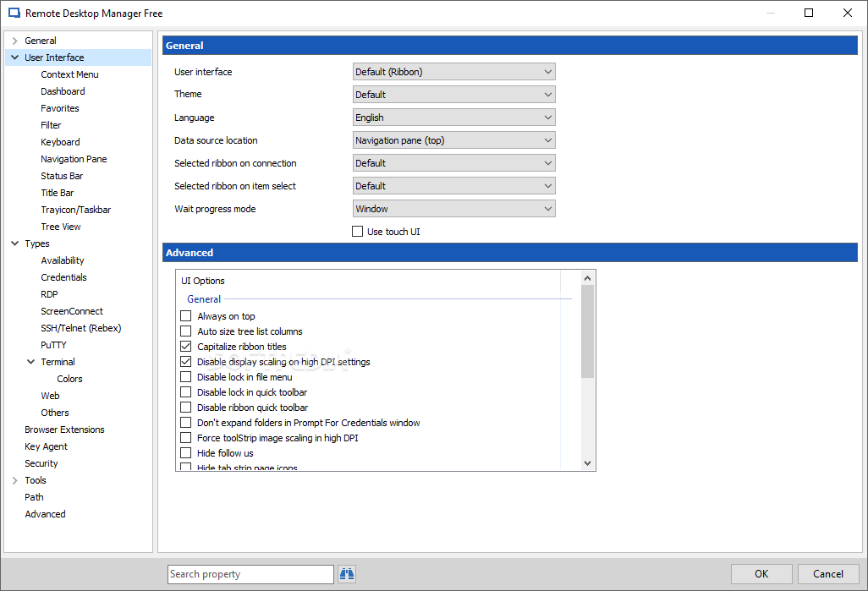Image resolution: width=868 pixels, height=591 pixels.
Task: Open Navigation Pane settings
Action: click(x=74, y=159)
